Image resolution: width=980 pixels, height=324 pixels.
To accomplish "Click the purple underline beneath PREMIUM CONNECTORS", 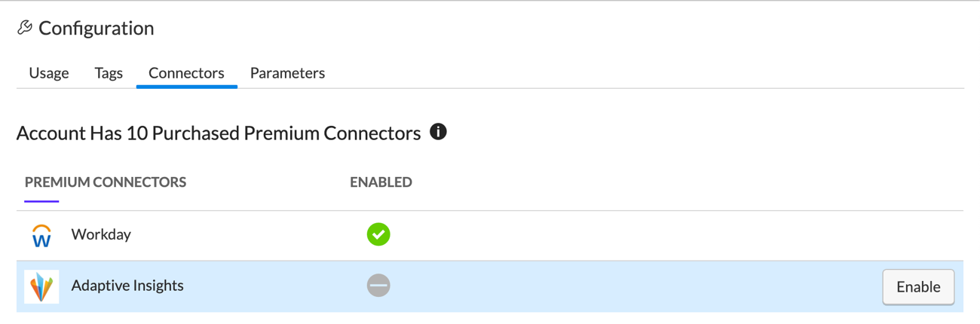I will [x=41, y=201].
